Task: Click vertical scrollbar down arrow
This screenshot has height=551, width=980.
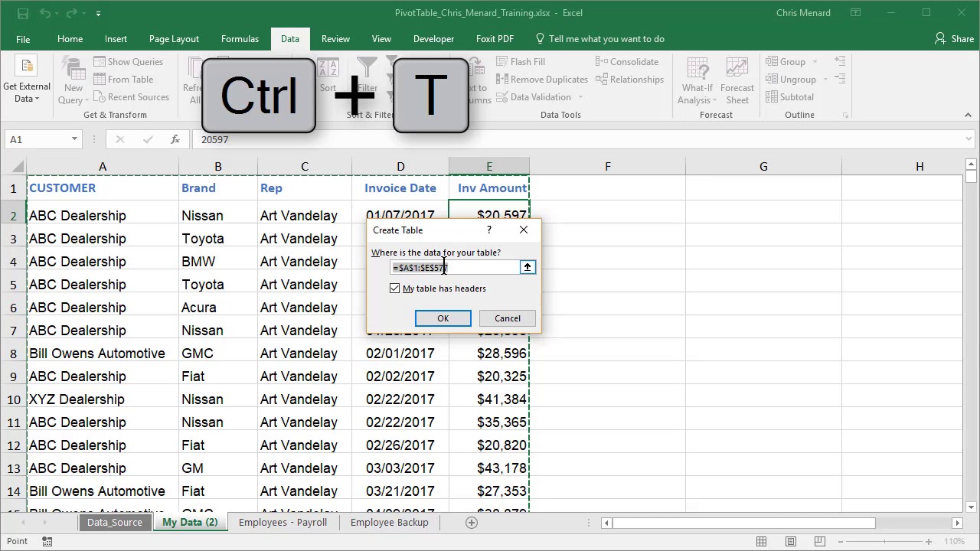Action: coord(971,507)
